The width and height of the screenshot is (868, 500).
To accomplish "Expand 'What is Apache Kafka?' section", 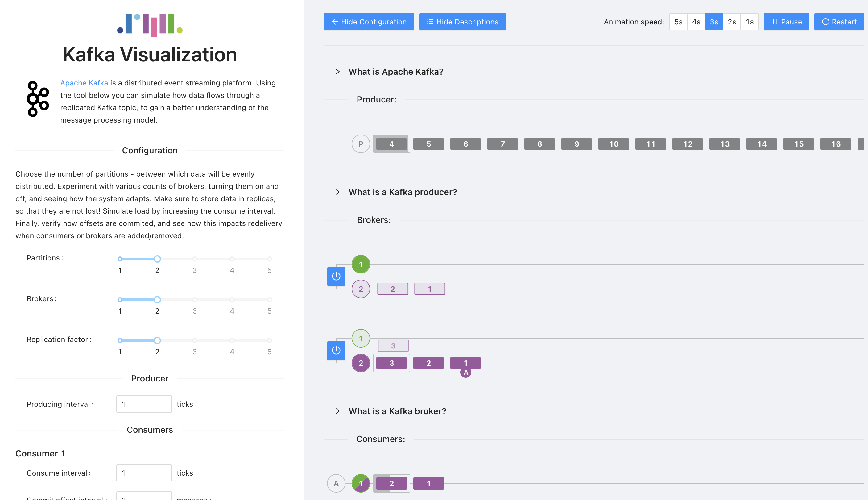I will click(x=396, y=71).
